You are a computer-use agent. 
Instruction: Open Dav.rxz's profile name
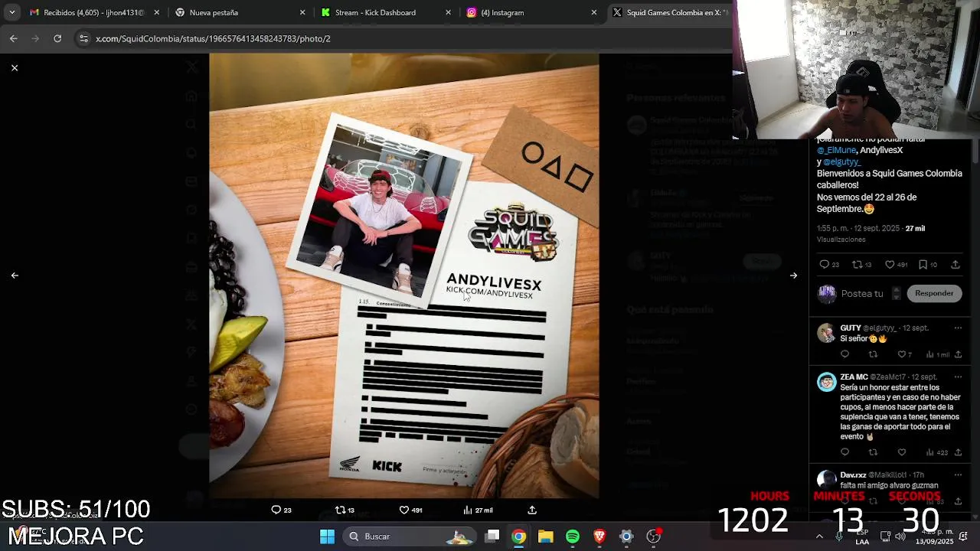(853, 475)
